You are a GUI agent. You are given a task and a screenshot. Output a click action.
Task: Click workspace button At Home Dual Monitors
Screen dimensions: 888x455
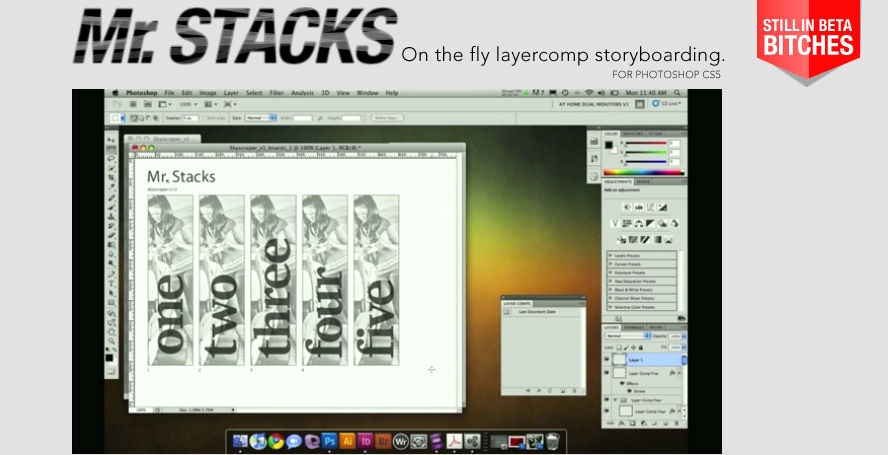point(594,104)
